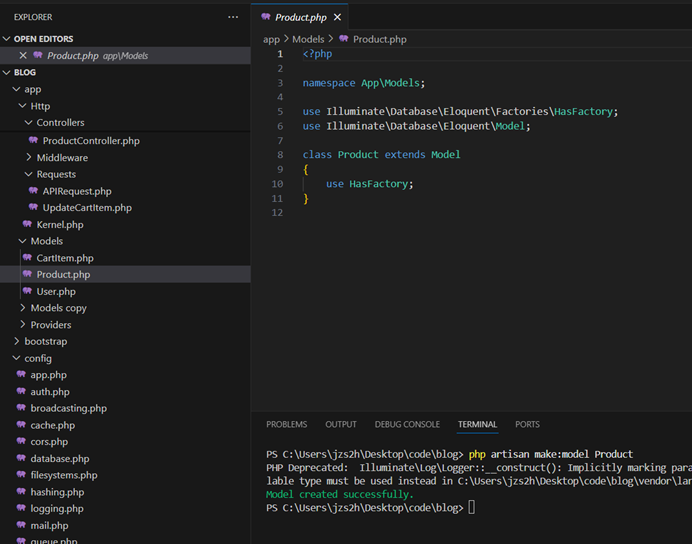
Task: Click PHP icon beside Kernel.php
Action: coord(27,224)
